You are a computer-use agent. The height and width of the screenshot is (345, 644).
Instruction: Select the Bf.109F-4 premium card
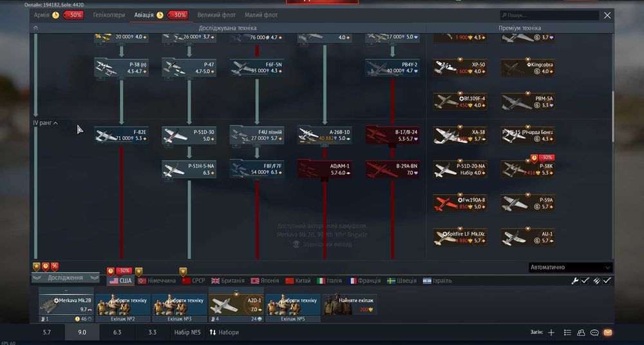(460, 102)
